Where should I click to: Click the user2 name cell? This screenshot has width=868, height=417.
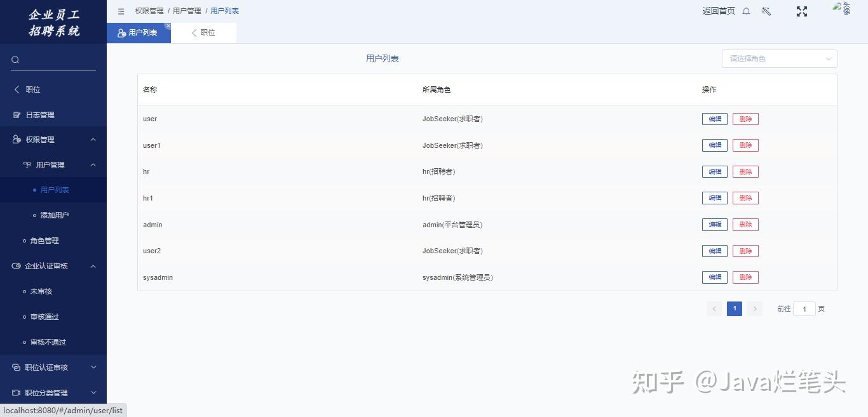pos(152,251)
